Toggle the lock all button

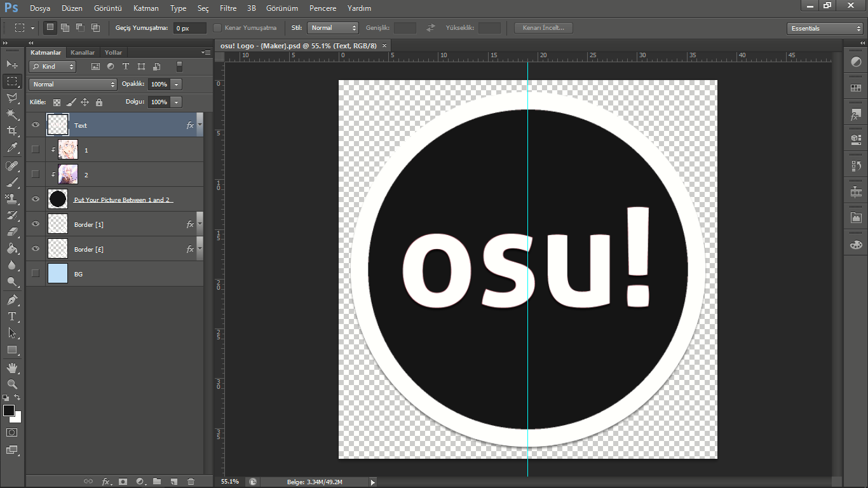coord(99,102)
